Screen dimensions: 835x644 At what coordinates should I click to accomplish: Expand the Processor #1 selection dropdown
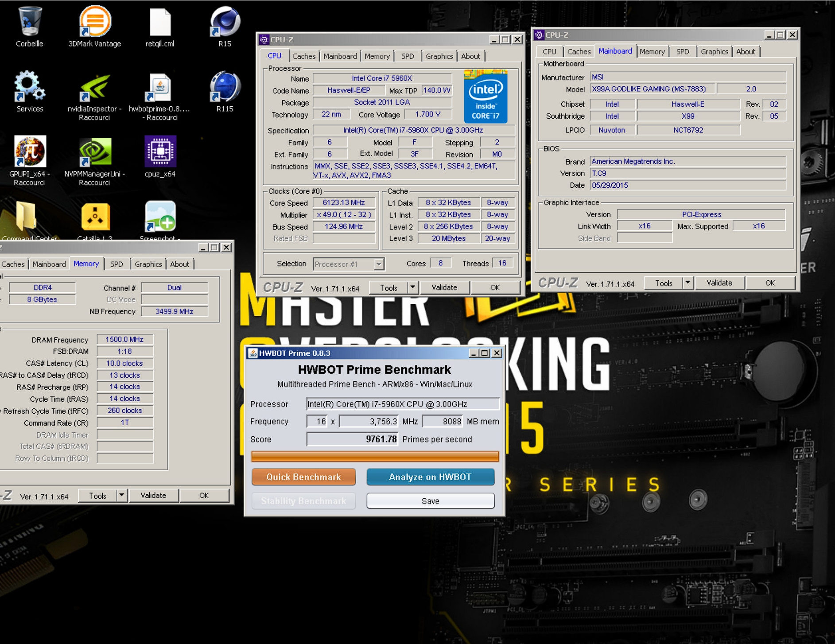coord(379,264)
